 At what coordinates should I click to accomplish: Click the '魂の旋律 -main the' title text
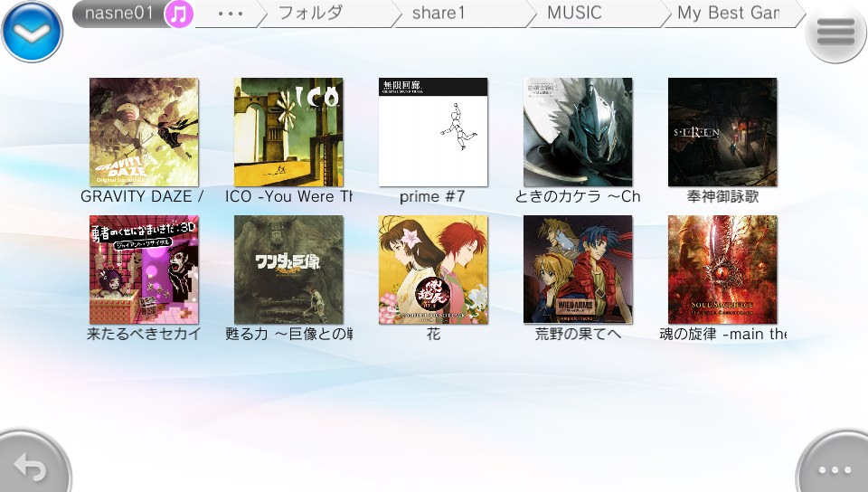pyautogui.click(x=722, y=334)
